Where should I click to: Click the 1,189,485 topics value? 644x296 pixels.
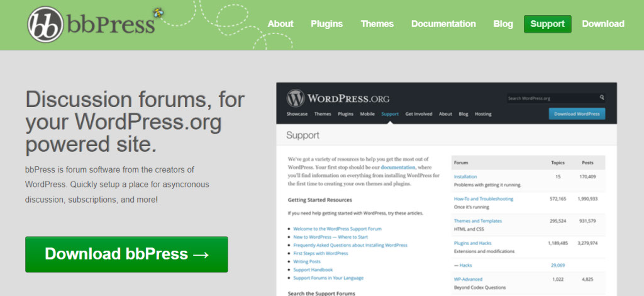click(x=558, y=243)
